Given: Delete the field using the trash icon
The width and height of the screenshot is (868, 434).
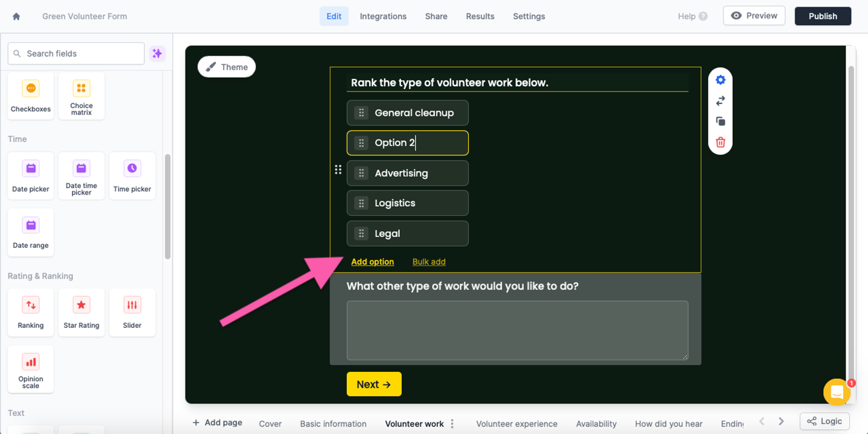Looking at the screenshot, I should coord(720,142).
